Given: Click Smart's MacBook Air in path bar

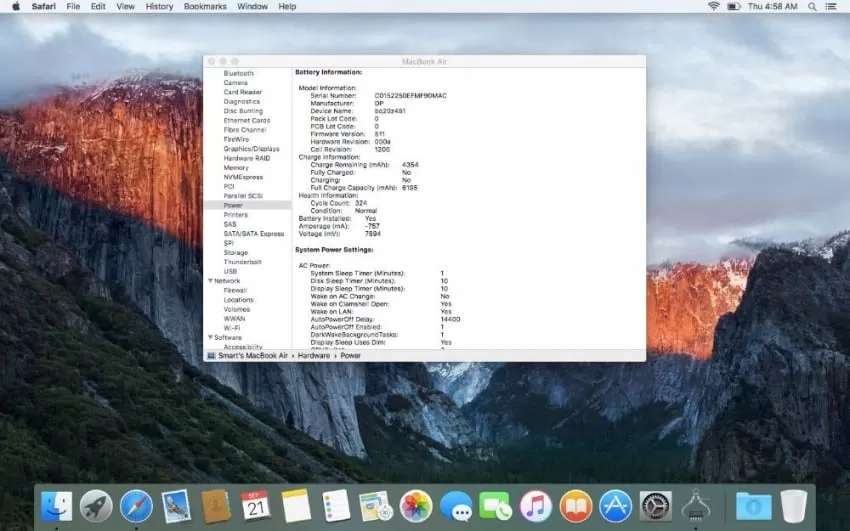Looking at the screenshot, I should [253, 356].
